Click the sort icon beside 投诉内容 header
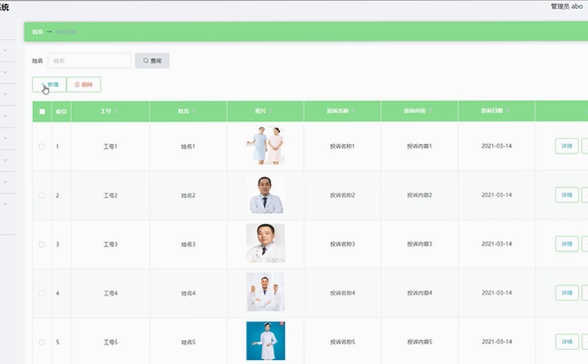The height and width of the screenshot is (364, 588). tap(430, 111)
